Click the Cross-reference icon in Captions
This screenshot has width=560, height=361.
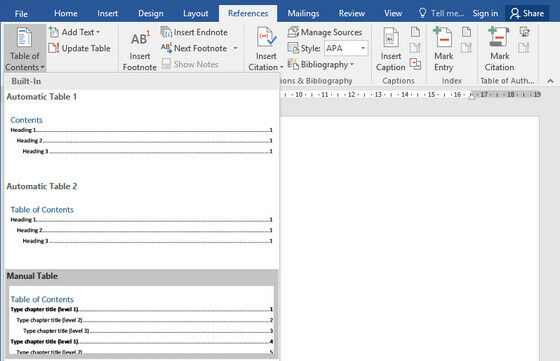coord(415,64)
